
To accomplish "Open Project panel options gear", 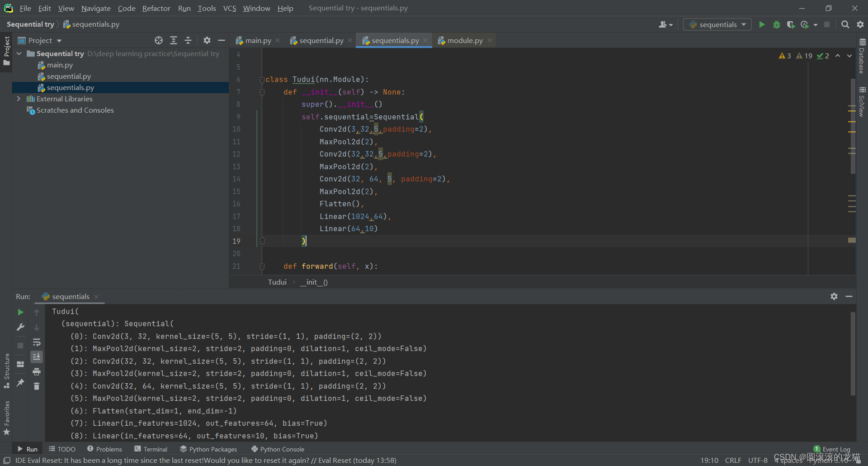I will coord(207,40).
